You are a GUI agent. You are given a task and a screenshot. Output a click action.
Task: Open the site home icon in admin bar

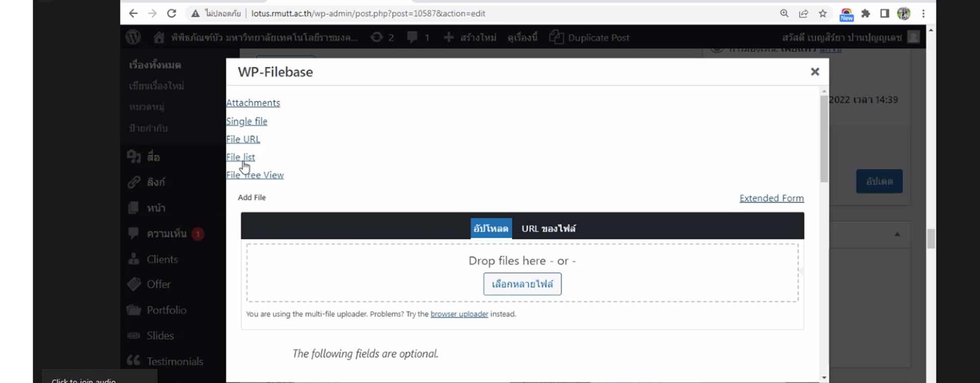[159, 37]
